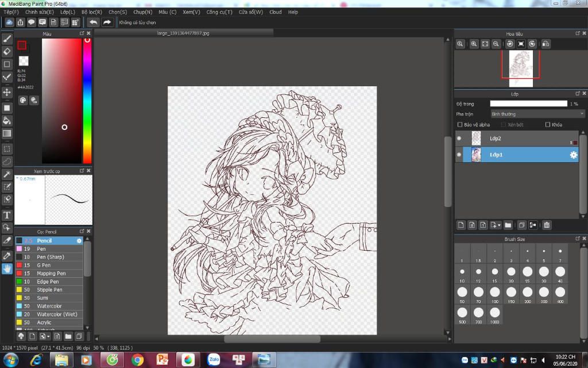Select the Bucket fill tool
The image size is (588, 368).
(7, 121)
